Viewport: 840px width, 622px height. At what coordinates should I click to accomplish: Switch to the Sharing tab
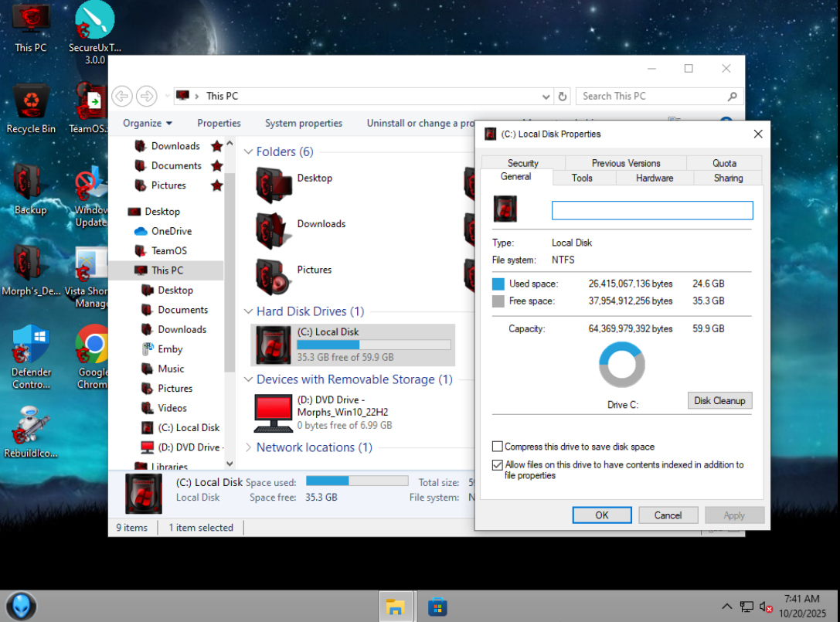tap(728, 178)
